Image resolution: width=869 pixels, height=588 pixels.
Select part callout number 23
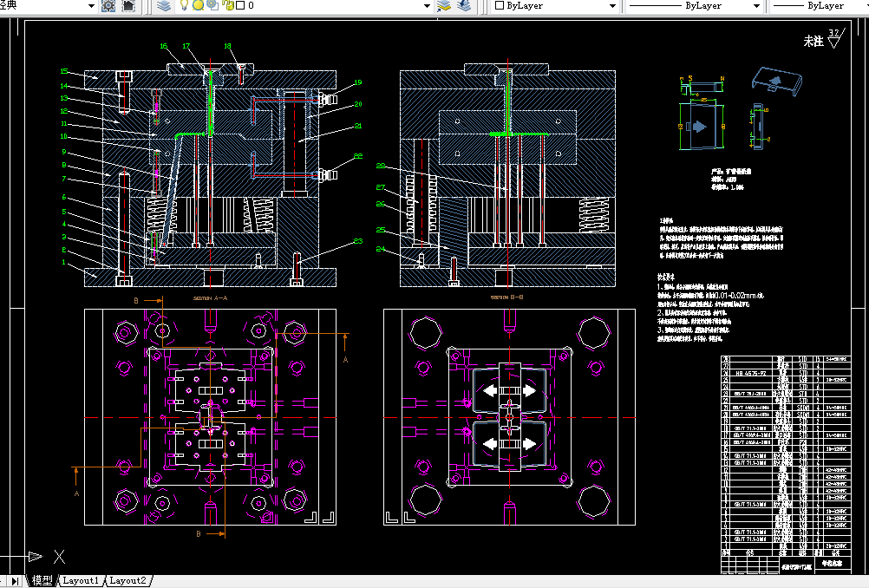[x=358, y=241]
